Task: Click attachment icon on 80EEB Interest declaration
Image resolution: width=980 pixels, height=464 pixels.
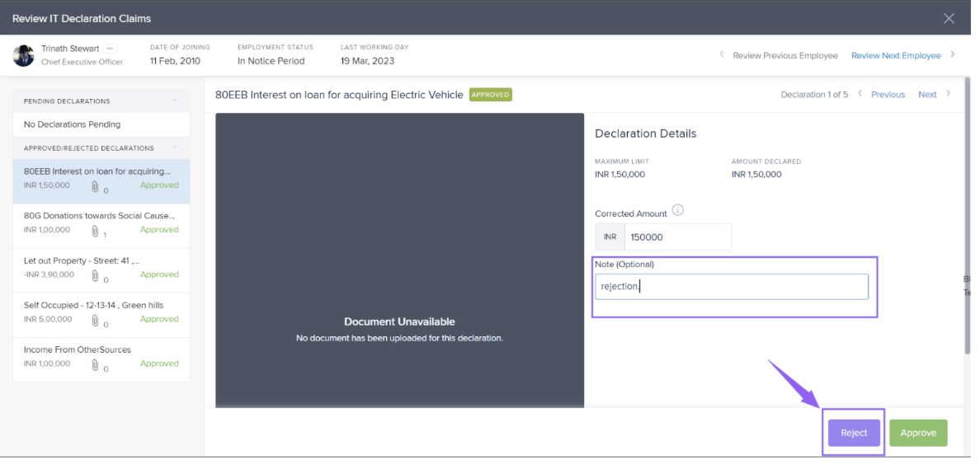Action: (96, 186)
